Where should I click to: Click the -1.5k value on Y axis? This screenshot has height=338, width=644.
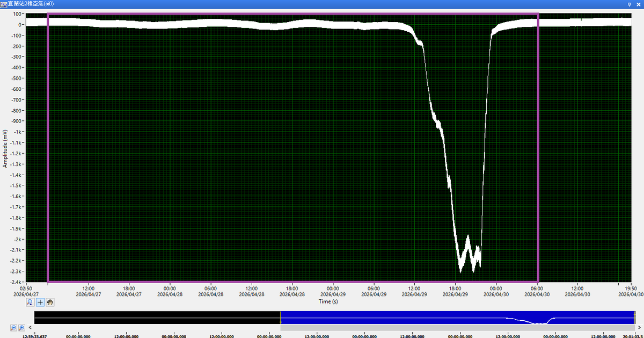pyautogui.click(x=16, y=185)
